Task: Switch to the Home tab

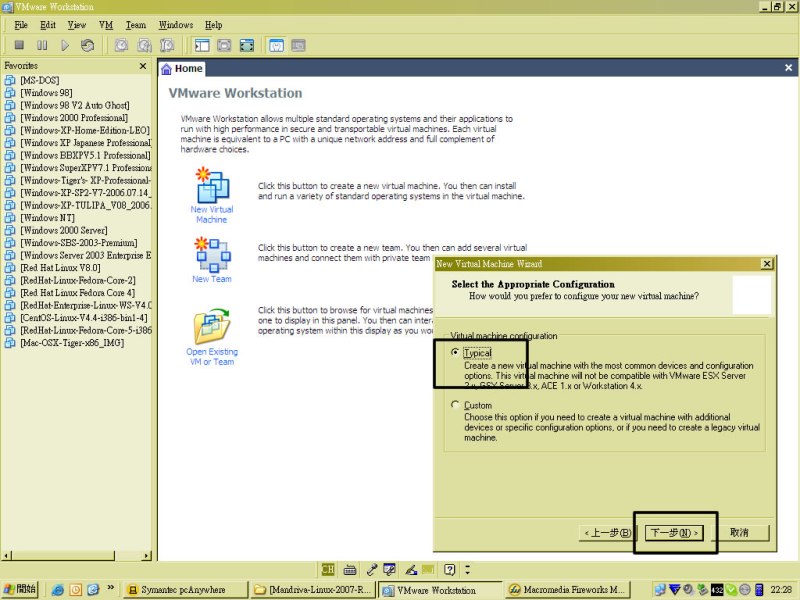Action: click(182, 69)
